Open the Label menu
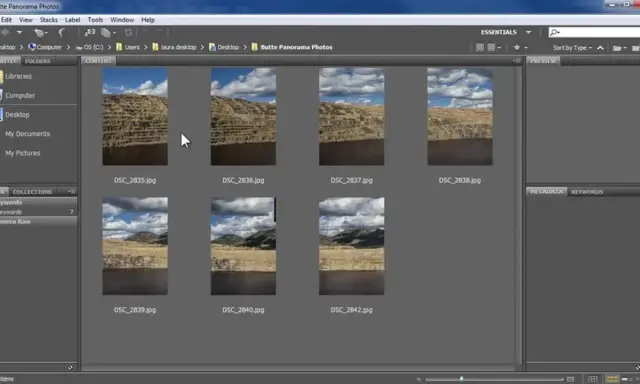Screen dimensions: 640x384 pos(72,20)
